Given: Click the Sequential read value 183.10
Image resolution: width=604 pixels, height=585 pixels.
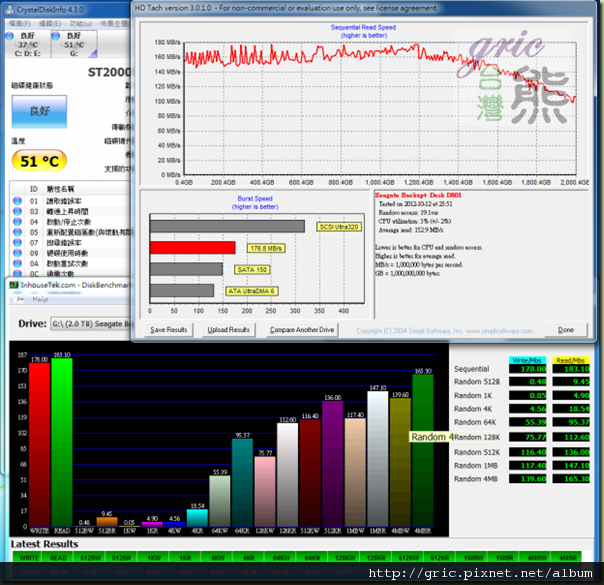Looking at the screenshot, I should click(x=571, y=369).
